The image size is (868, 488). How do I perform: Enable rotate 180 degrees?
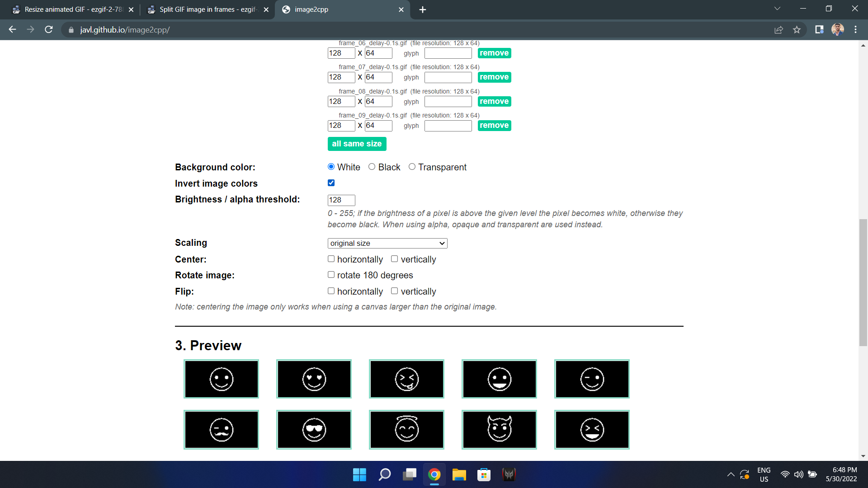[331, 274]
